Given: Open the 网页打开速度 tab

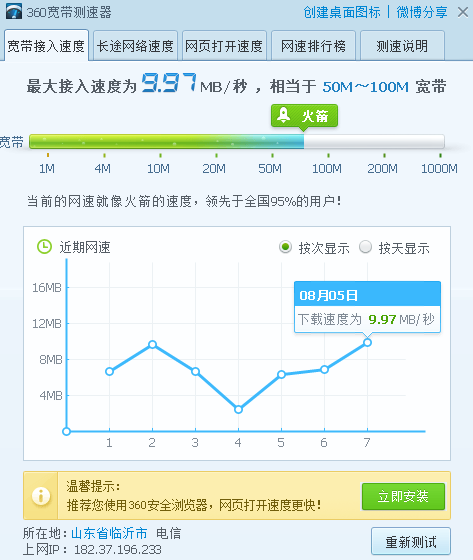Looking at the screenshot, I should click(224, 46).
